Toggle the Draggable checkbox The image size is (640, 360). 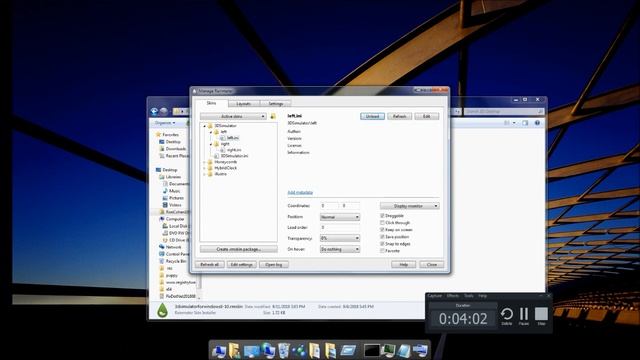(382, 216)
